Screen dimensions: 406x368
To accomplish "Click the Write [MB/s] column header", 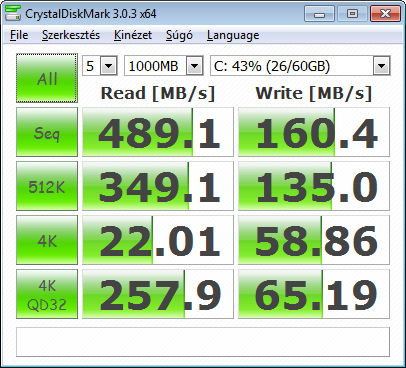I will pyautogui.click(x=314, y=93).
